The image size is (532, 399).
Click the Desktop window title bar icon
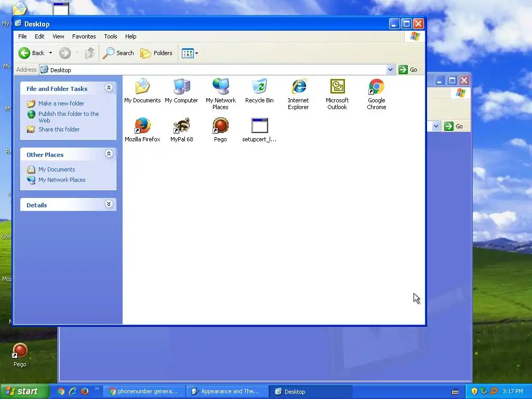click(x=18, y=23)
